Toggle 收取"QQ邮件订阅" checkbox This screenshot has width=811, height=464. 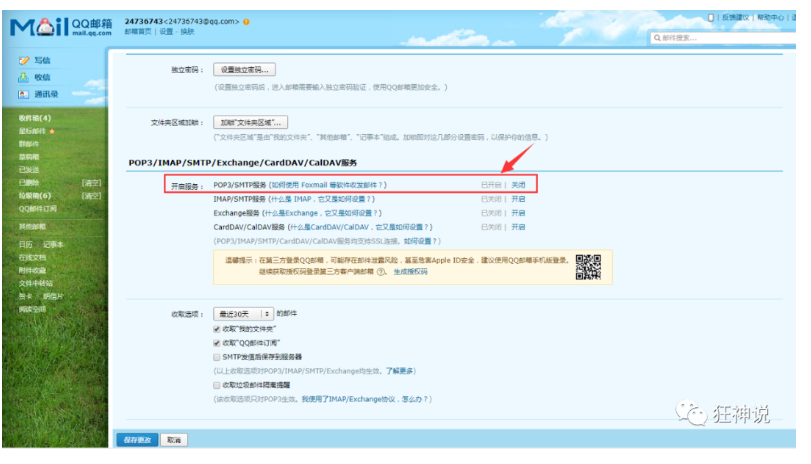(217, 343)
